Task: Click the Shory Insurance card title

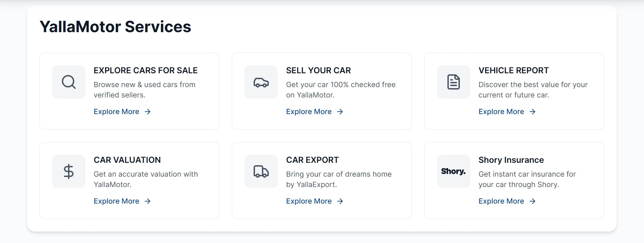Action: (511, 160)
